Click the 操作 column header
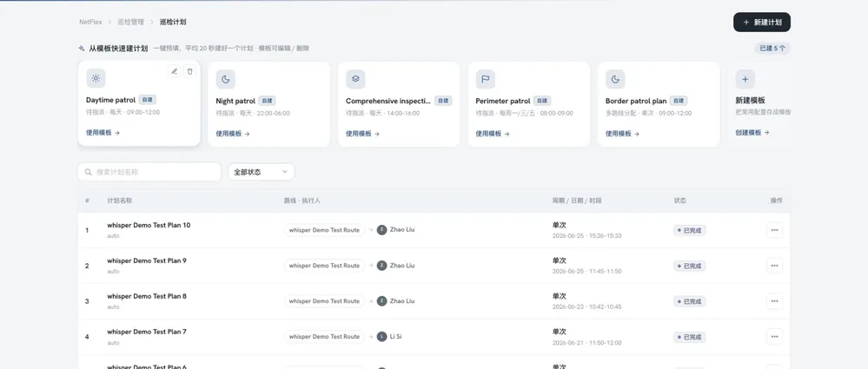 (x=776, y=201)
